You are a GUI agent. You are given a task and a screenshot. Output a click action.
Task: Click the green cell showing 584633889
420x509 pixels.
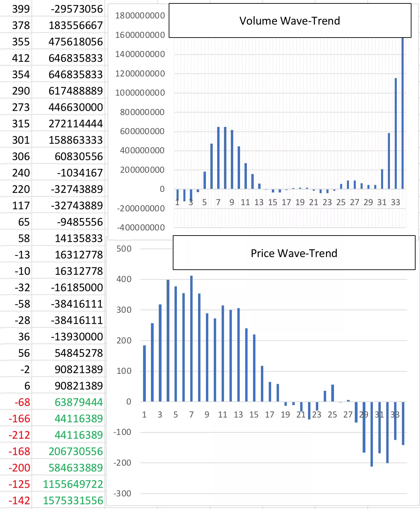click(x=75, y=468)
